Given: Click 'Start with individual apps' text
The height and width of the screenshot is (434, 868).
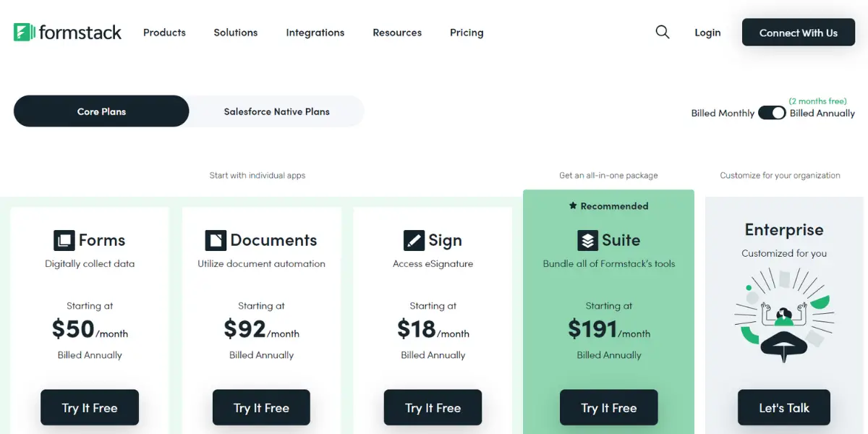Looking at the screenshot, I should (258, 176).
